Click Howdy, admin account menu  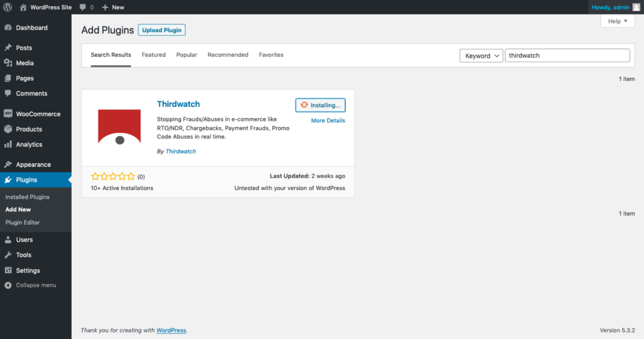[615, 7]
